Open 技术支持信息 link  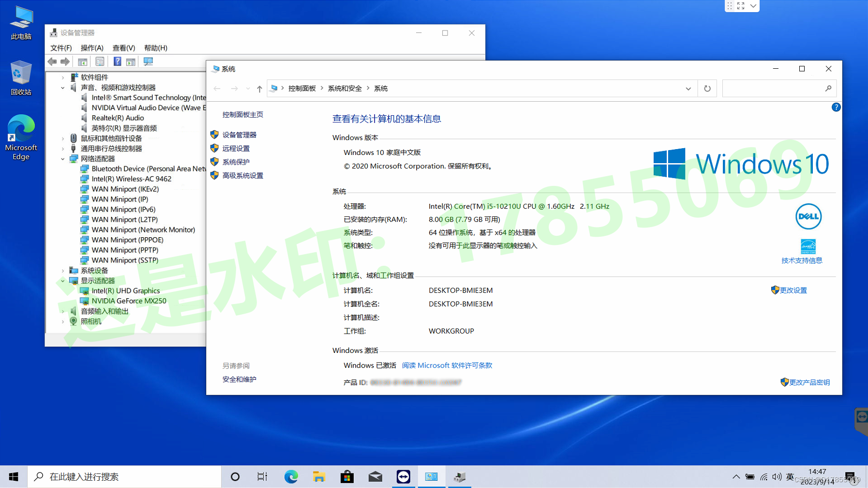coord(802,260)
